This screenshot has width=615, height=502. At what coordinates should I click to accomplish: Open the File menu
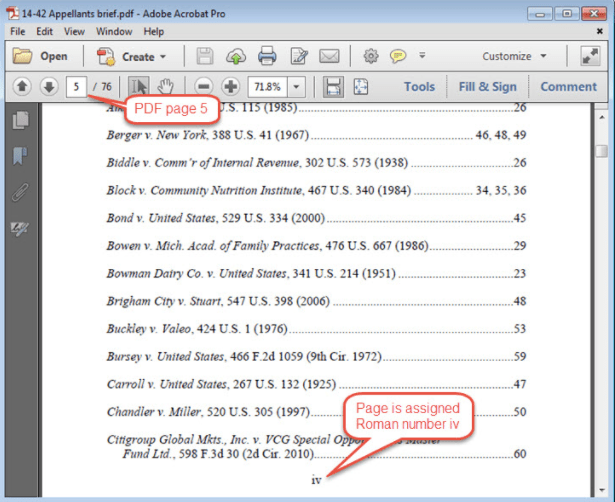(x=18, y=31)
